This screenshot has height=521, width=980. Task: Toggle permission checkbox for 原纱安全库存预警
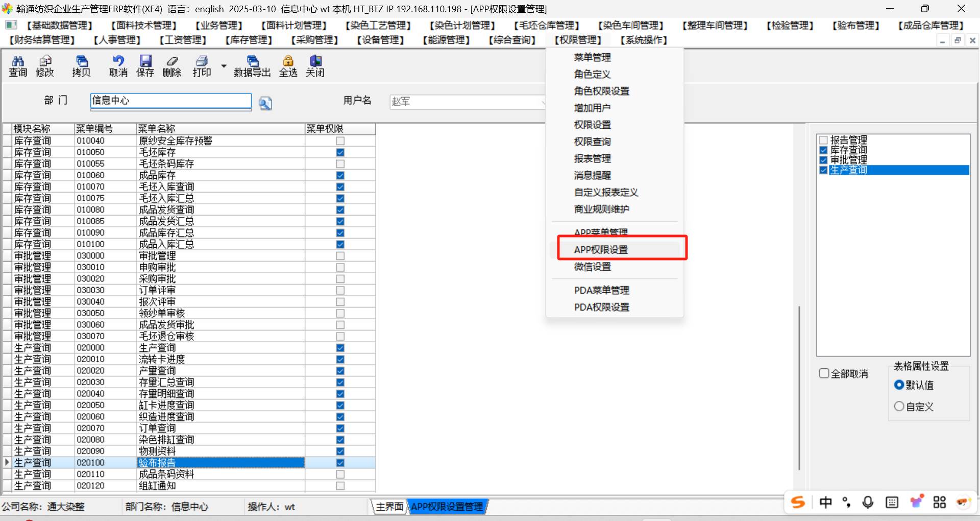point(340,141)
